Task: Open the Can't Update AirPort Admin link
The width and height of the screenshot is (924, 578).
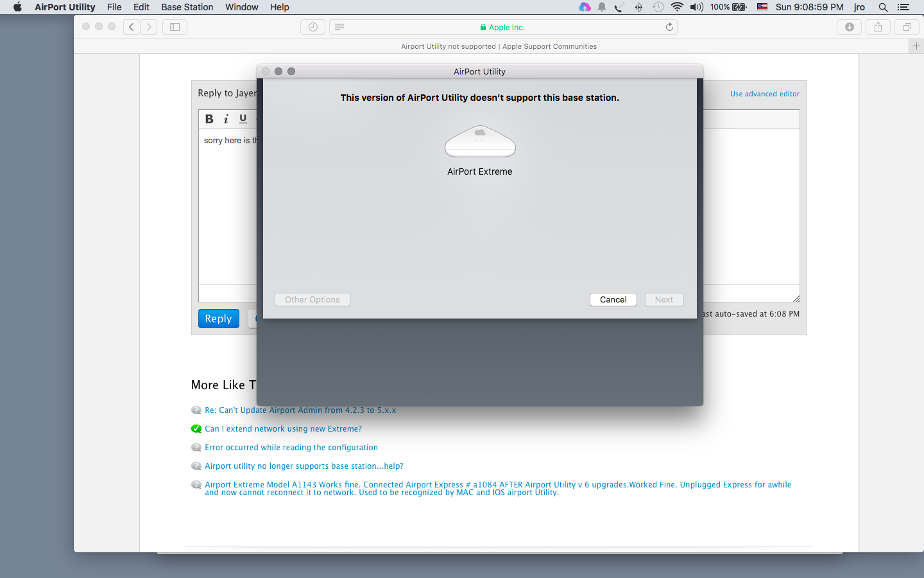Action: [x=300, y=410]
